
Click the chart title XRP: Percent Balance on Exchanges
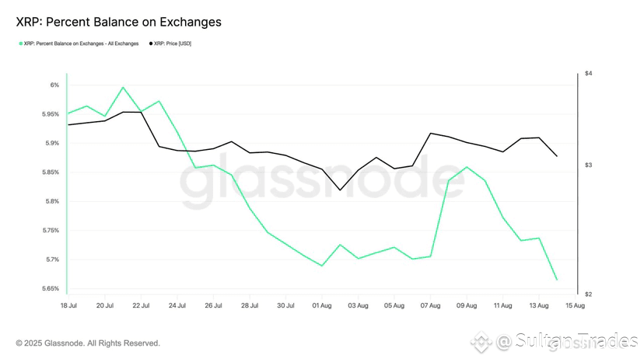click(x=119, y=22)
